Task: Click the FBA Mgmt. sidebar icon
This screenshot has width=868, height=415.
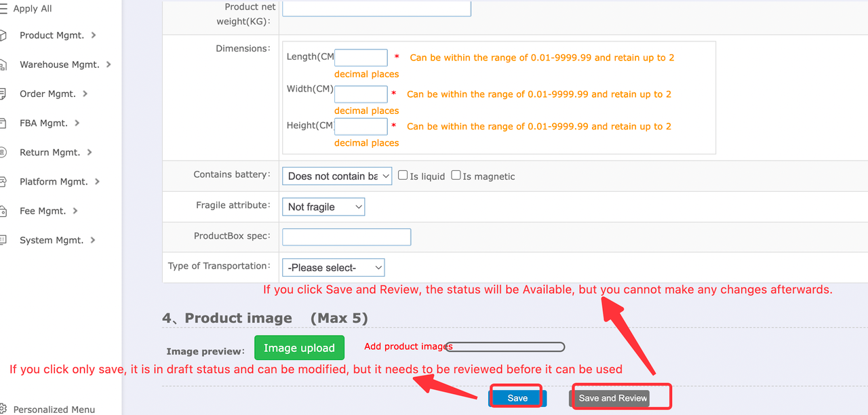Action: 3,123
